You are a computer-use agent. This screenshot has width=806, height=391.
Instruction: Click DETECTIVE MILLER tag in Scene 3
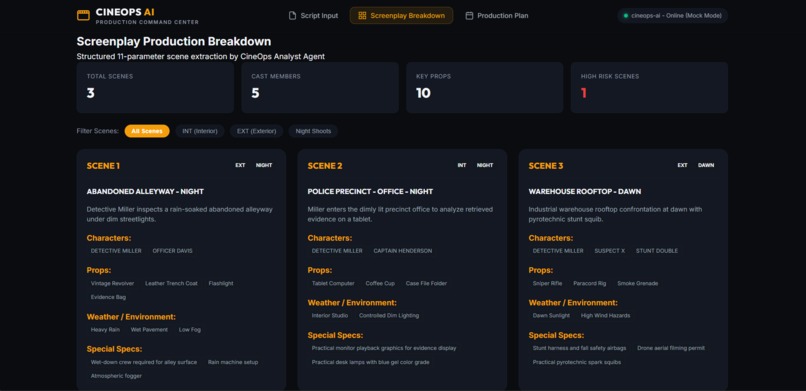558,251
